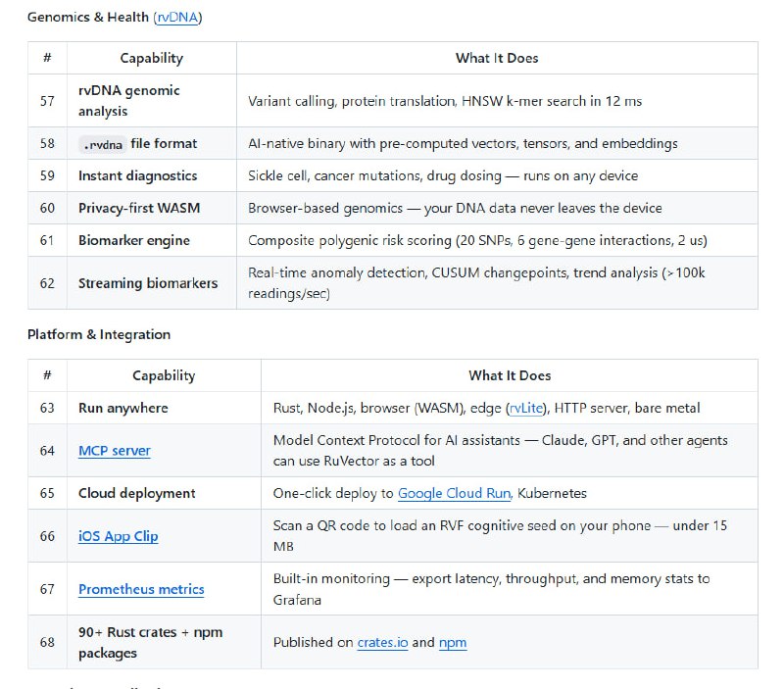784x689 pixels.
Task: Select the Biomarker engine capability cell
Action: point(134,240)
